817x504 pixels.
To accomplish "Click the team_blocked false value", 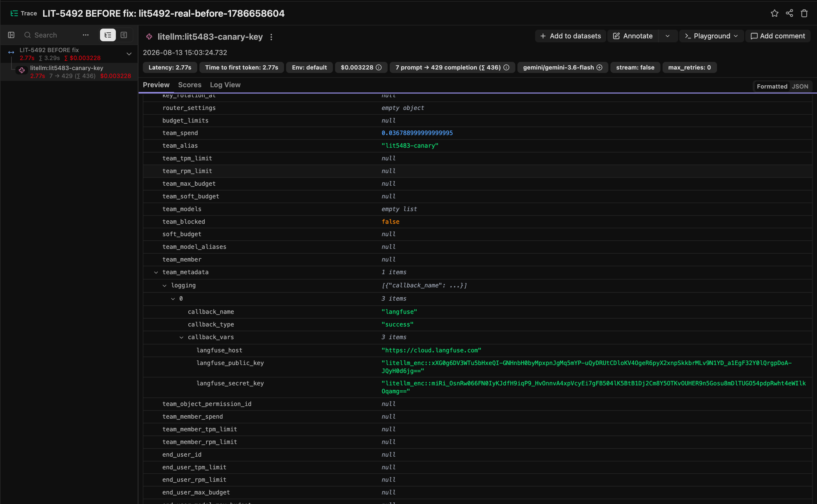I will [x=391, y=222].
